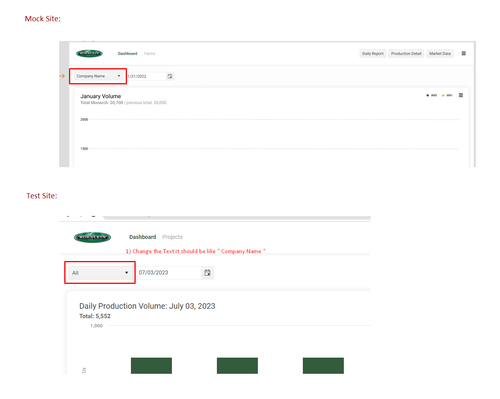
Task: Click the green logo in the Mock Site header
Action: coord(89,53)
